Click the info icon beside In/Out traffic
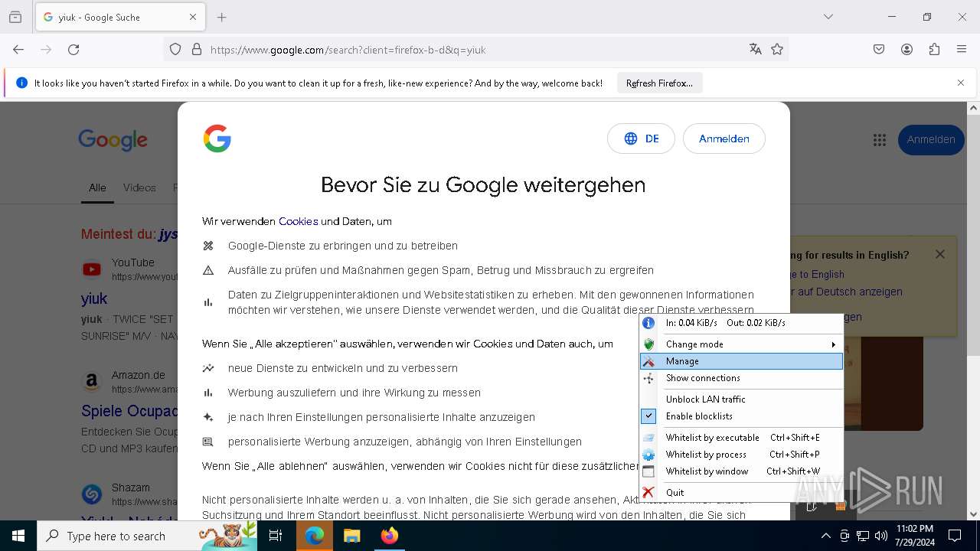980x551 pixels. 648,323
